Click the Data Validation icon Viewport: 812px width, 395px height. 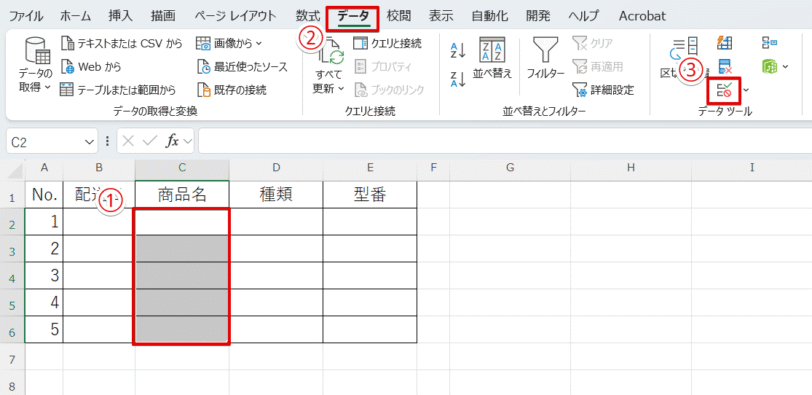724,90
